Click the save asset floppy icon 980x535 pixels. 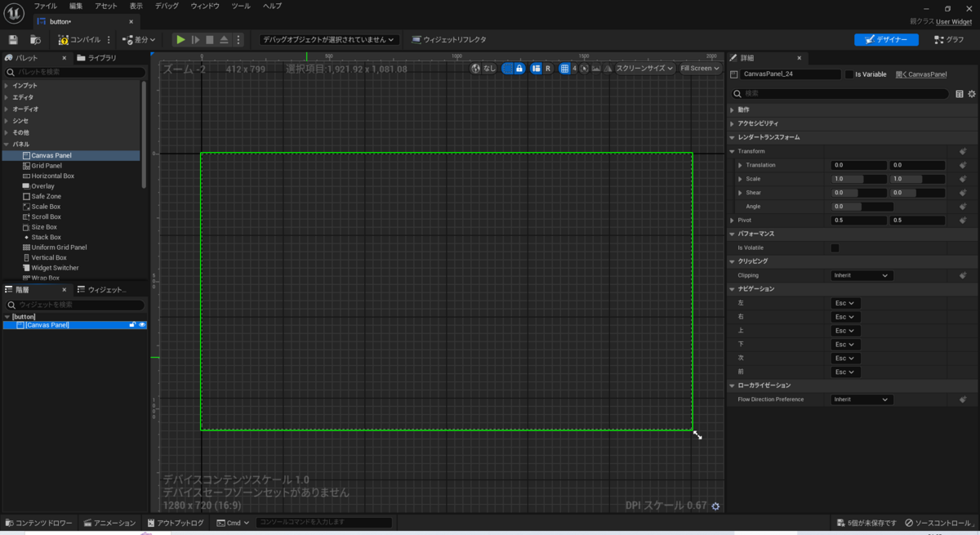click(13, 39)
